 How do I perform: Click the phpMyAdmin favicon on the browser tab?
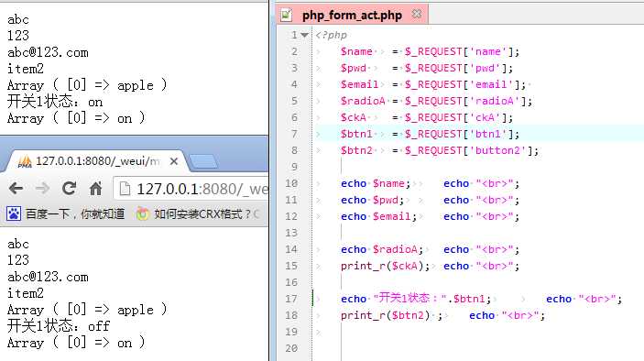(25, 162)
